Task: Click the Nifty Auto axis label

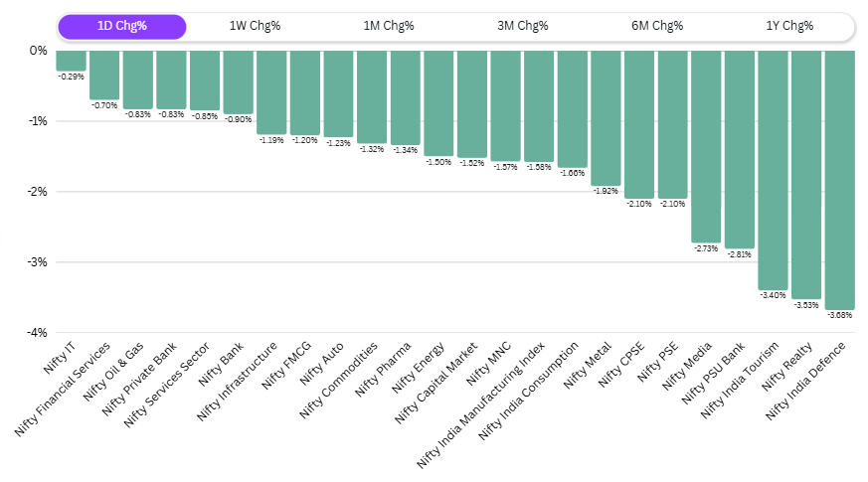Action: tap(328, 363)
